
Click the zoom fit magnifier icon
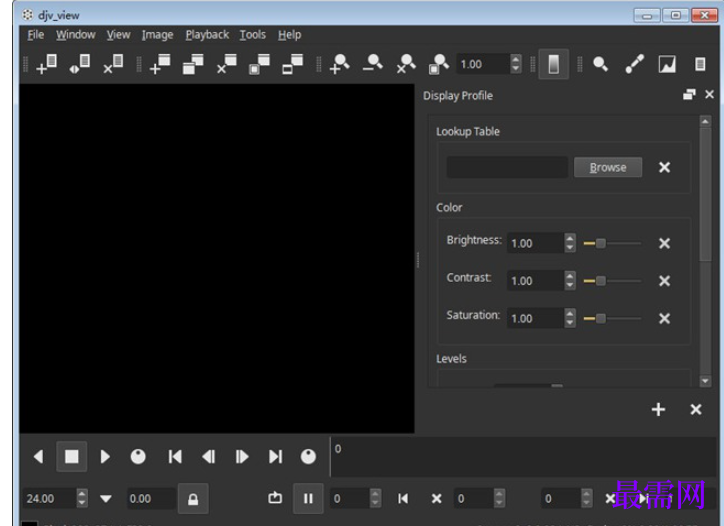(439, 64)
